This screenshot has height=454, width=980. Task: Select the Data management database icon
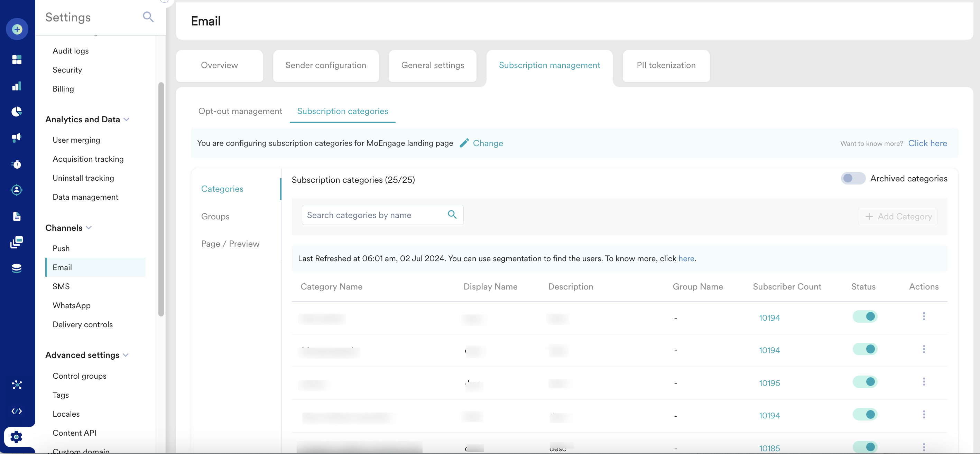tap(17, 268)
